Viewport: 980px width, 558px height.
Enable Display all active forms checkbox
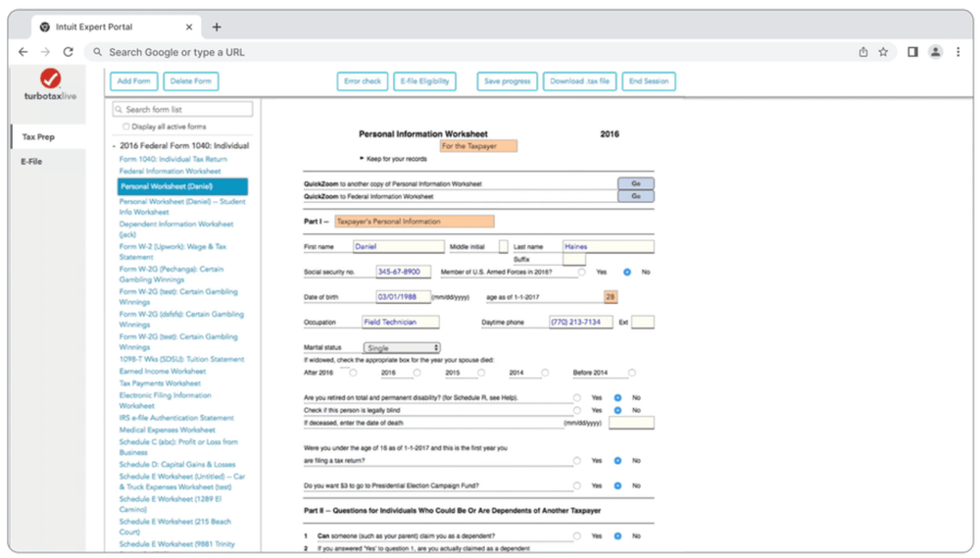[126, 127]
